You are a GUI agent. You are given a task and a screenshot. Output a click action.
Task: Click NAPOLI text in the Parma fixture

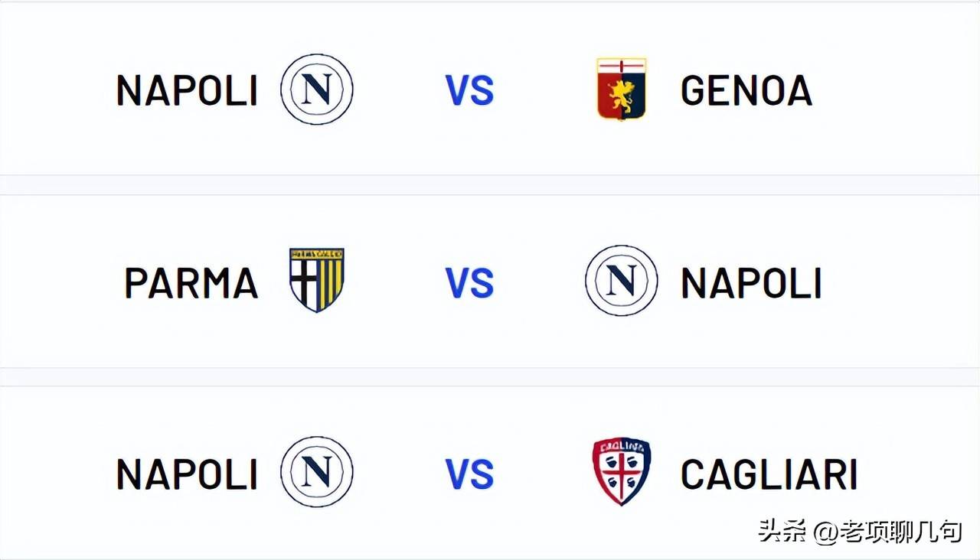751,283
